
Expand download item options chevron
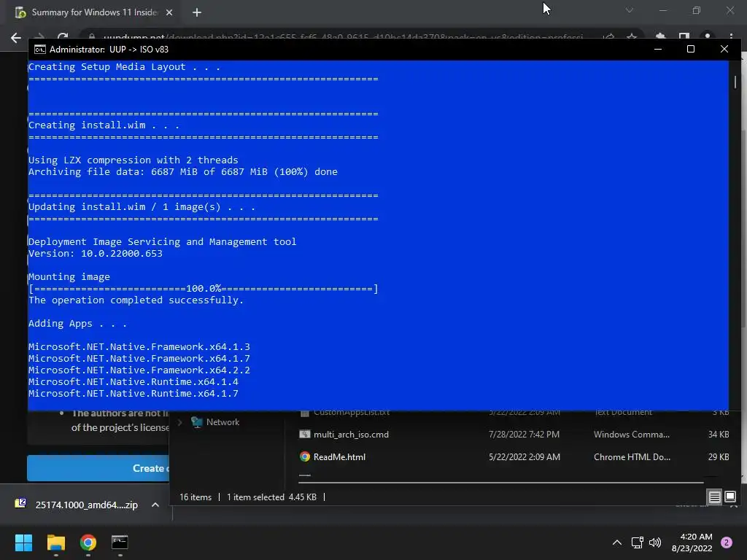coord(155,505)
